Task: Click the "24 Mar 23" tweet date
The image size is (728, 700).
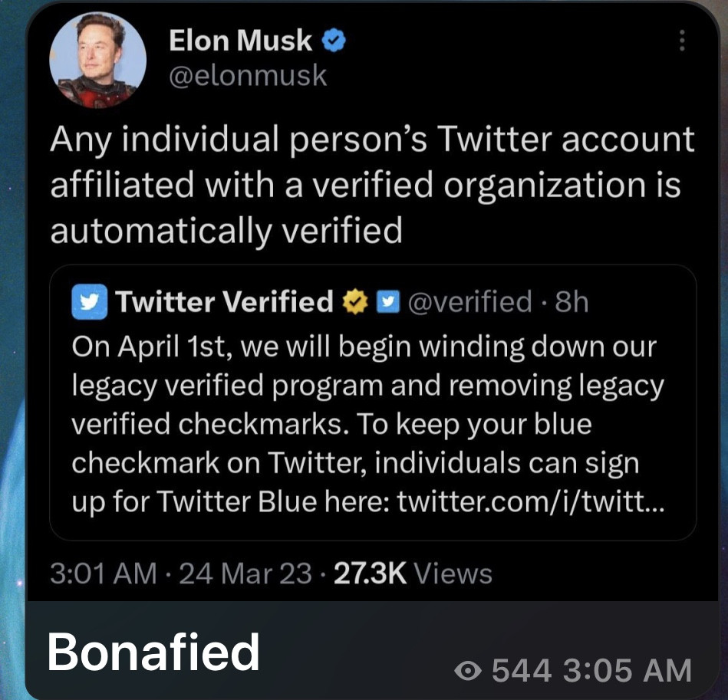Action: point(245,573)
